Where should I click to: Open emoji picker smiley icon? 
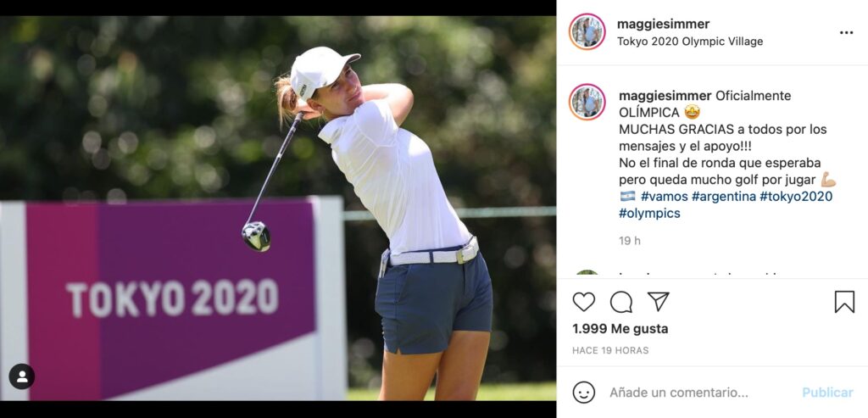583,392
